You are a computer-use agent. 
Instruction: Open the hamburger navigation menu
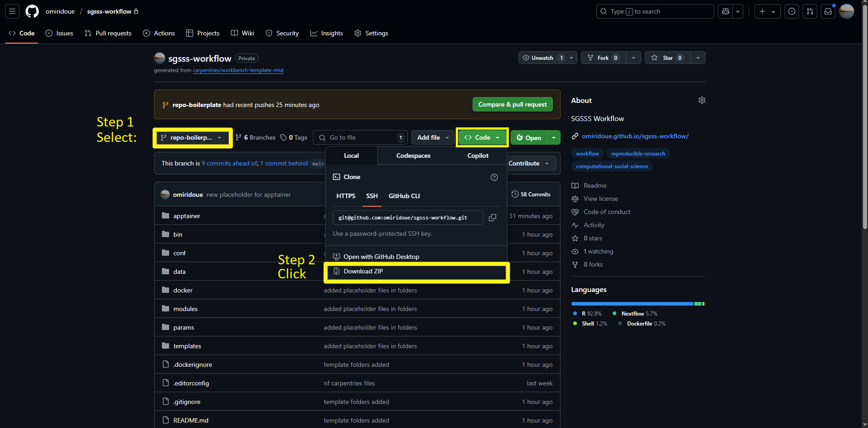click(12, 11)
